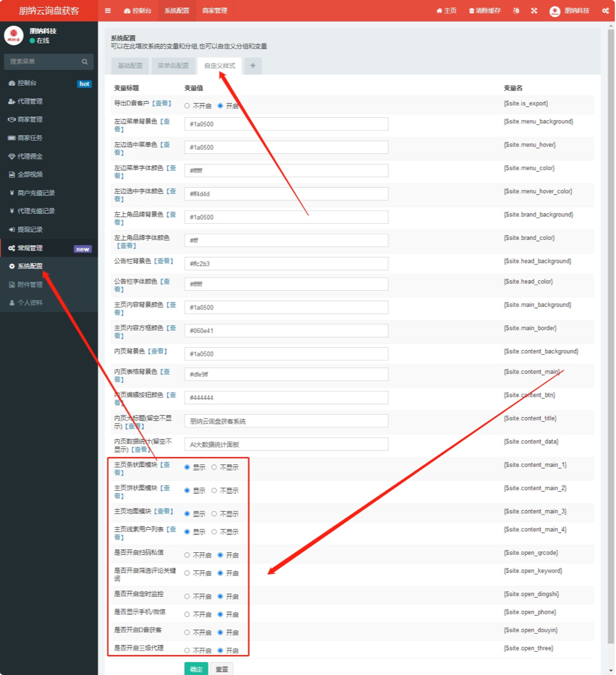The height and width of the screenshot is (675, 616).
Task: Select 不显示 for 主页条状图模块
Action: 214,467
